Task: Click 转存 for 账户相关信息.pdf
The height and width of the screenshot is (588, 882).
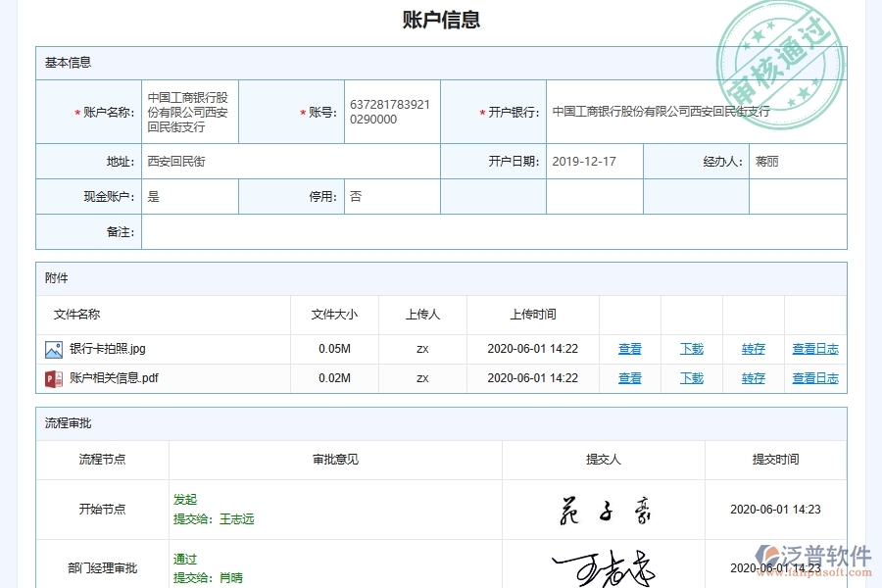Action: 754,377
